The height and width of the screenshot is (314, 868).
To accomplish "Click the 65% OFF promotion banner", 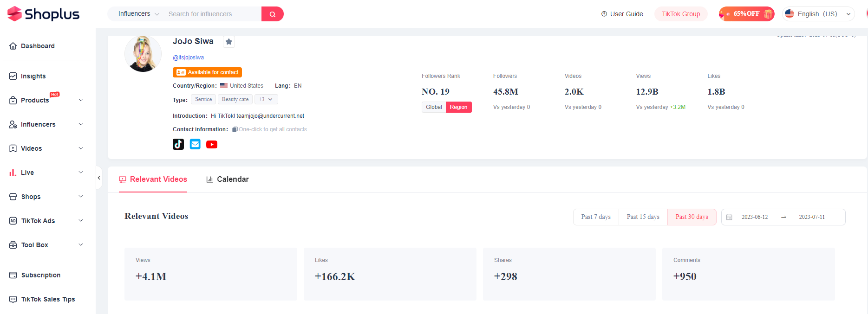I will (x=746, y=14).
